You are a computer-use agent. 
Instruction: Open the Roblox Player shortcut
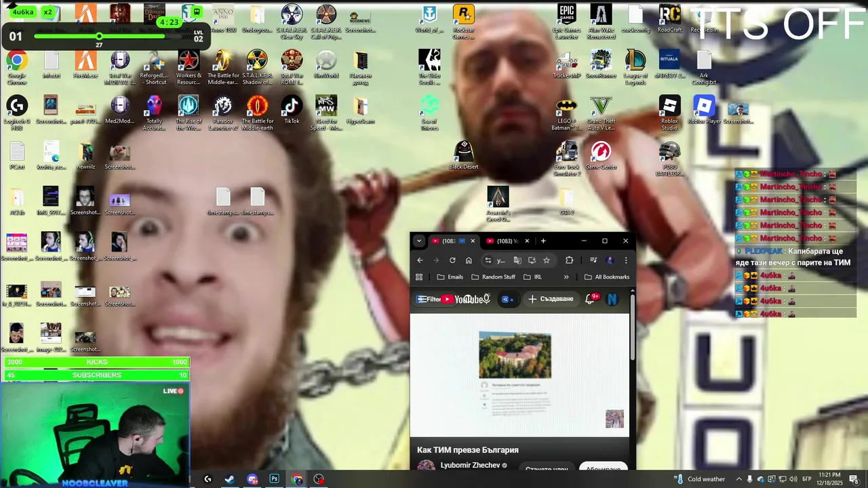pos(704,110)
